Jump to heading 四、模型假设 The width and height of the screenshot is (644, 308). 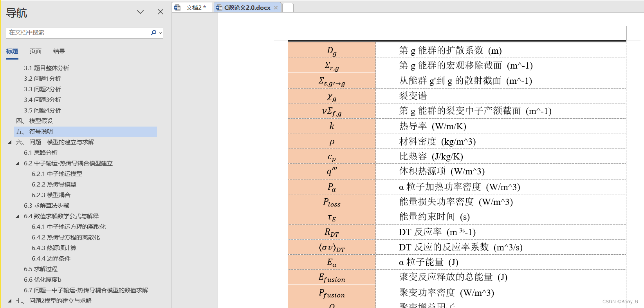click(34, 121)
